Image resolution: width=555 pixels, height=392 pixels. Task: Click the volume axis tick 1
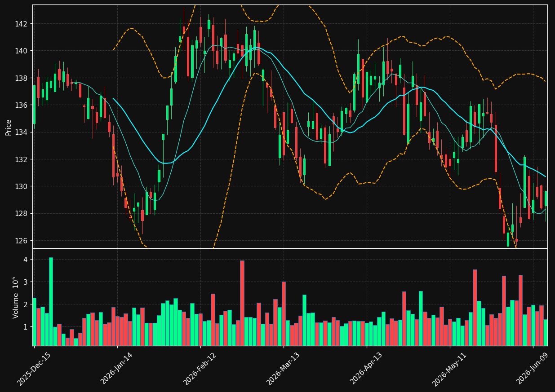point(26,327)
